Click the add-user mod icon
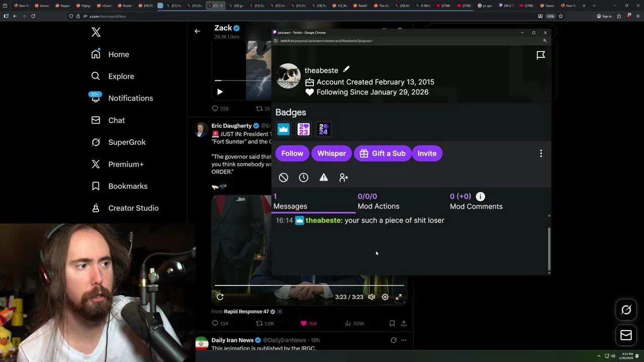 pyautogui.click(x=344, y=177)
